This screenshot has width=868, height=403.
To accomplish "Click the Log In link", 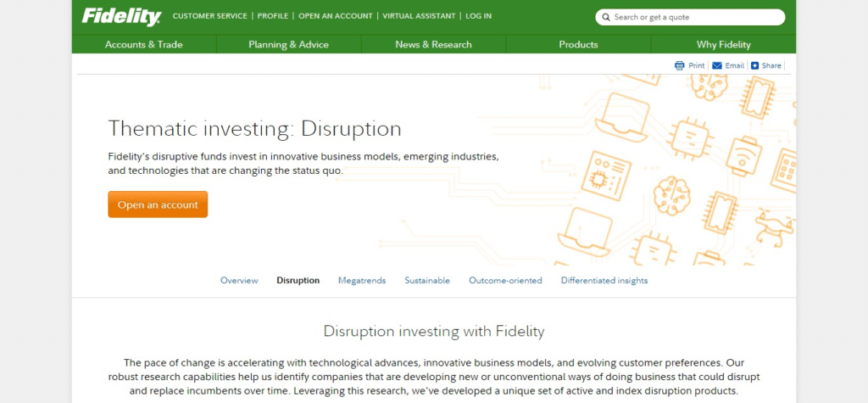I will [x=478, y=16].
